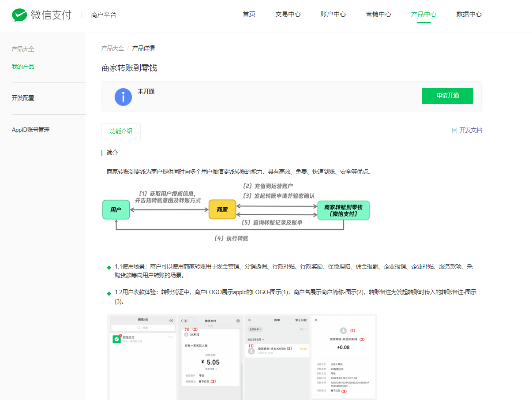532x400 pixels.
Task: Switch to the 功能介绍 tab
Action: (121, 131)
